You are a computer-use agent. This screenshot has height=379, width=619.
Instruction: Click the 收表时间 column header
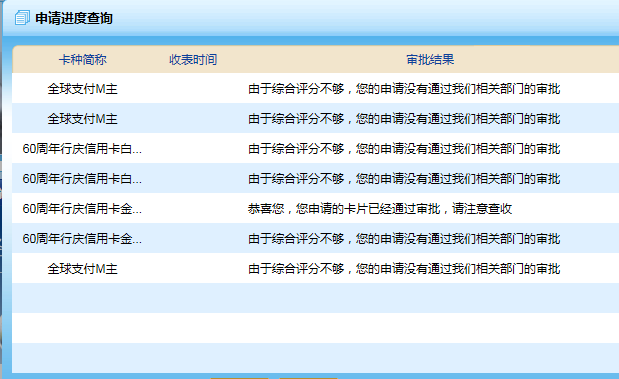[193, 60]
